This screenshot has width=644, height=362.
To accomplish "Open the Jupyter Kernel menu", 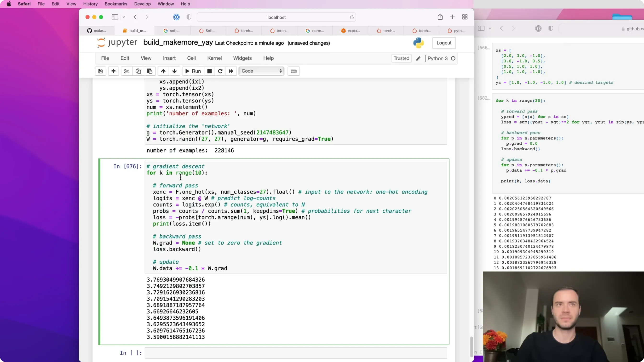I will click(x=214, y=58).
